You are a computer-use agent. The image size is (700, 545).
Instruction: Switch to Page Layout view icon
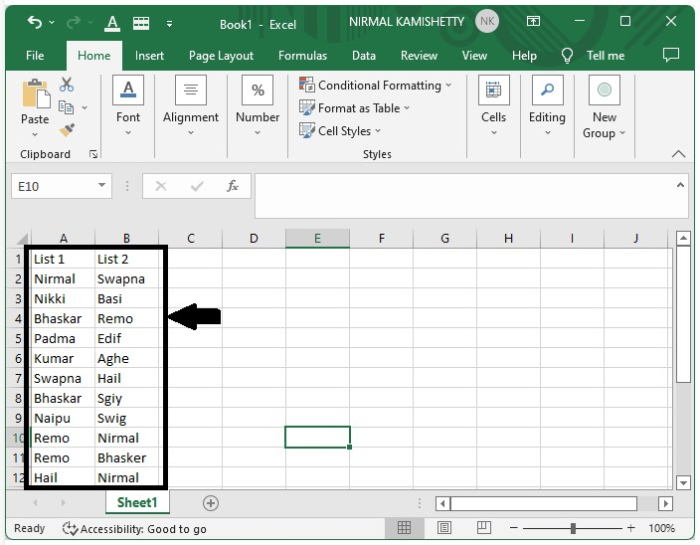point(444,528)
